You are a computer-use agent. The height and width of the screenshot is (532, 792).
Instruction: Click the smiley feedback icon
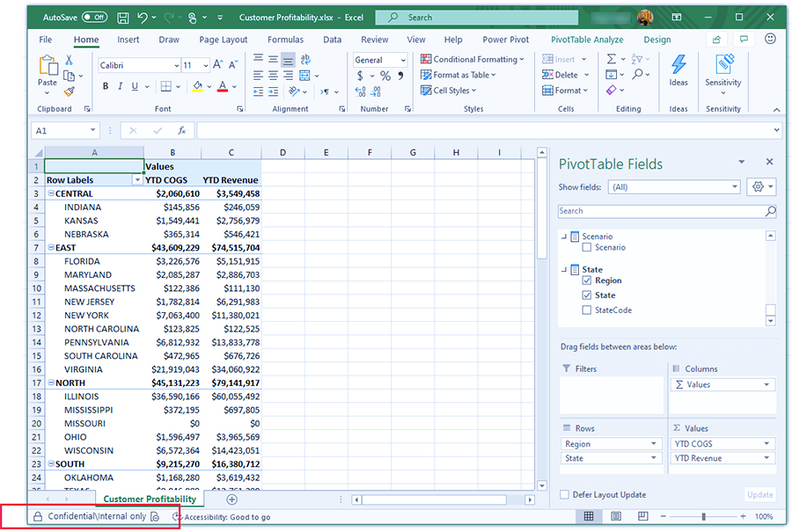770,39
